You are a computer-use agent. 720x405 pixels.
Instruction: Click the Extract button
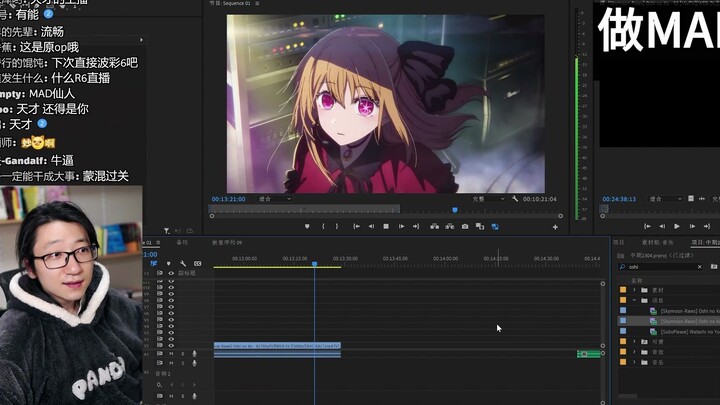(450, 226)
